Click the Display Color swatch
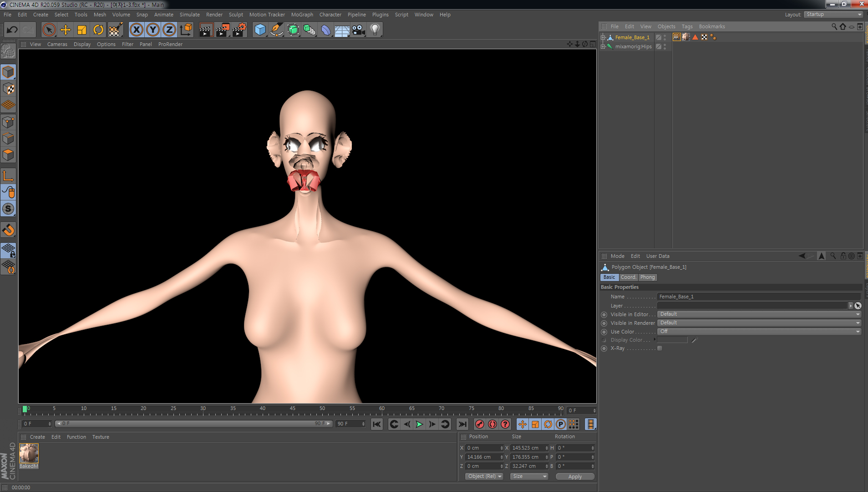The height and width of the screenshot is (492, 868). coord(672,340)
